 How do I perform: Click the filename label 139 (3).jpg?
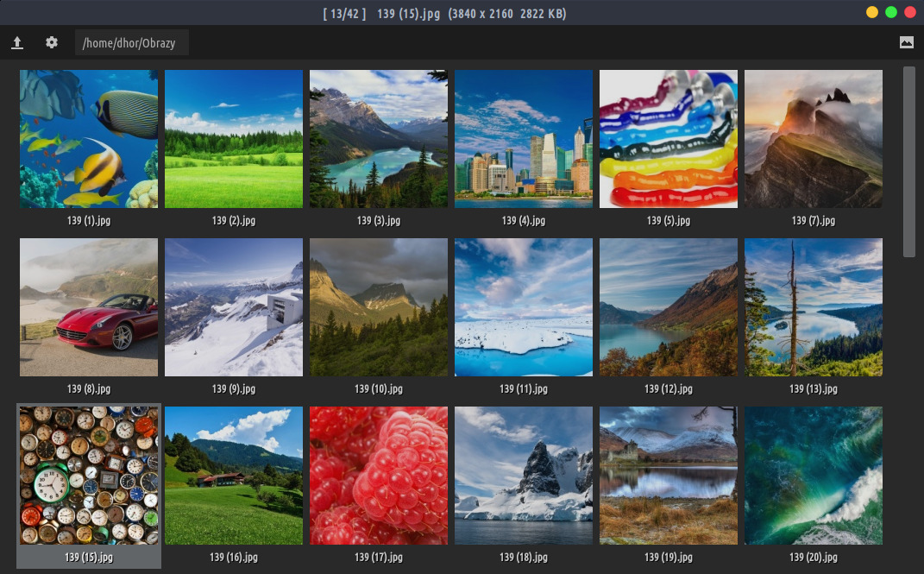pyautogui.click(x=379, y=220)
